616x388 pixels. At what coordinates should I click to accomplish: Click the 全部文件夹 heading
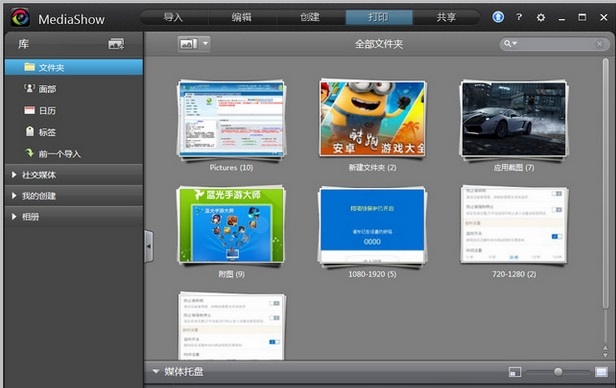pos(379,44)
